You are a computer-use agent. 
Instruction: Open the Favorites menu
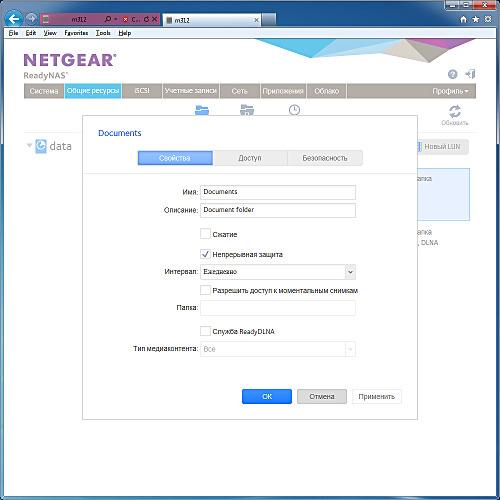(76, 33)
